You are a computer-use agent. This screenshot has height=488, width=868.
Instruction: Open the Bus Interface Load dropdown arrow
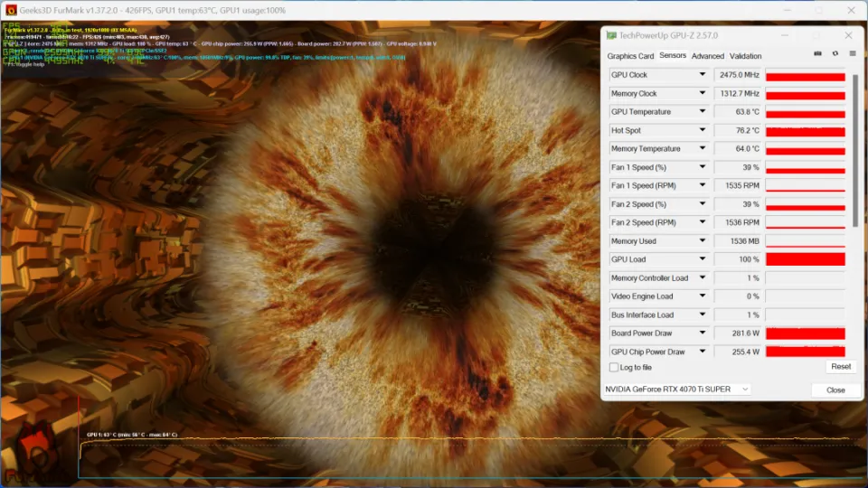(x=702, y=314)
